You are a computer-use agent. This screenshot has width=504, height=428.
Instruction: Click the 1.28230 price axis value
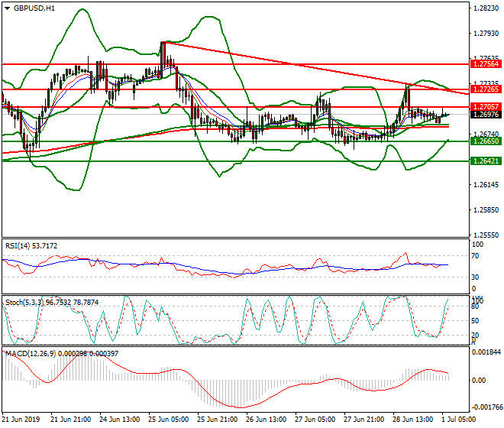pyautogui.click(x=486, y=8)
